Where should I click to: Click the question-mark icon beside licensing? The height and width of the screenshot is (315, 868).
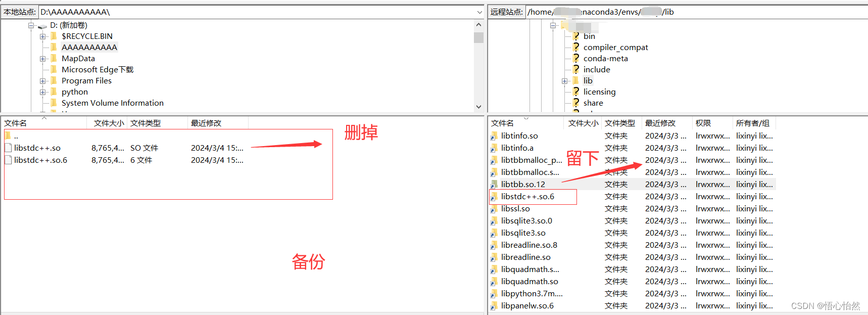(x=576, y=92)
